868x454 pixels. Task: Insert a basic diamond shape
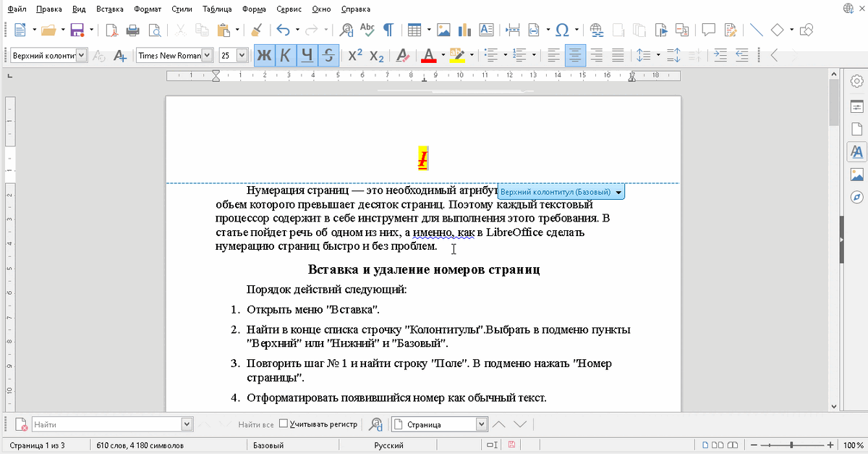click(778, 30)
